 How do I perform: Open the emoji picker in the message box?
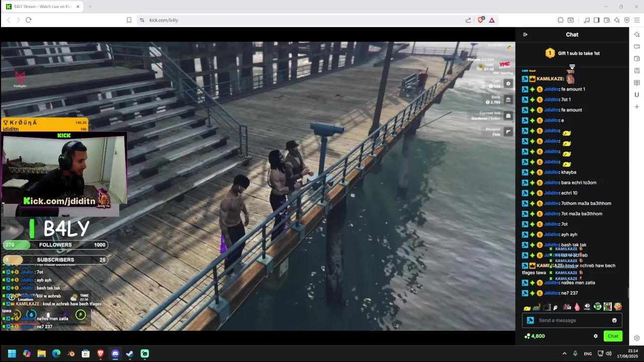(x=614, y=320)
